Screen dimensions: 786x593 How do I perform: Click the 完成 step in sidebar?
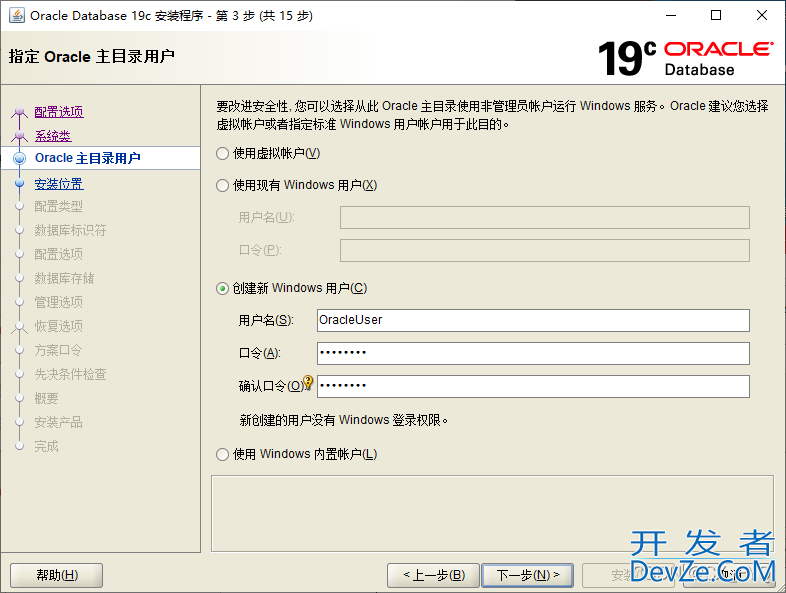(x=46, y=447)
